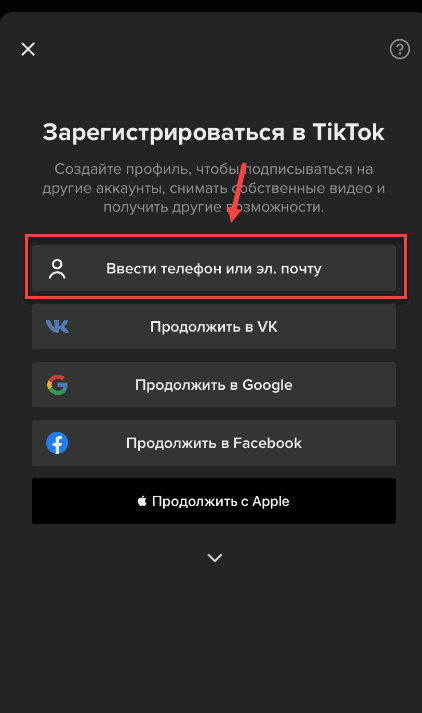Click the red arrow annotation
Screen dimensions: 422x713
(238, 192)
